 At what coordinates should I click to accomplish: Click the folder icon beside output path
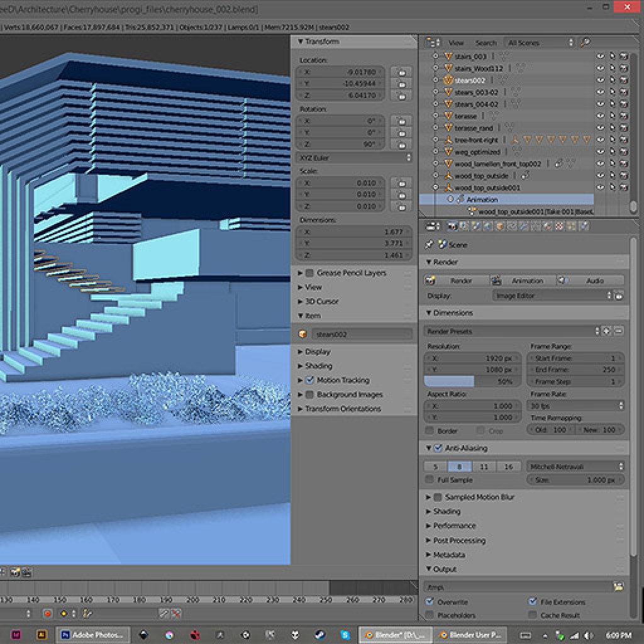(618, 586)
